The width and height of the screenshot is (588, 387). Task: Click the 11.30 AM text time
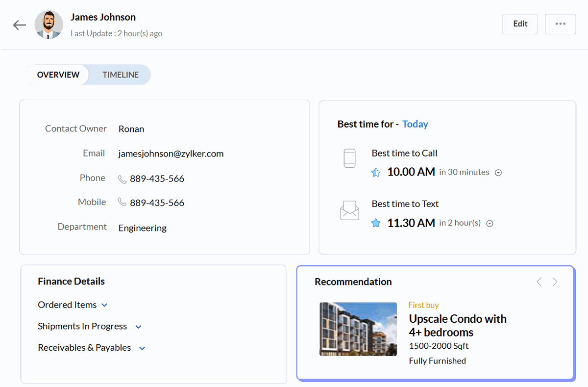tap(411, 223)
